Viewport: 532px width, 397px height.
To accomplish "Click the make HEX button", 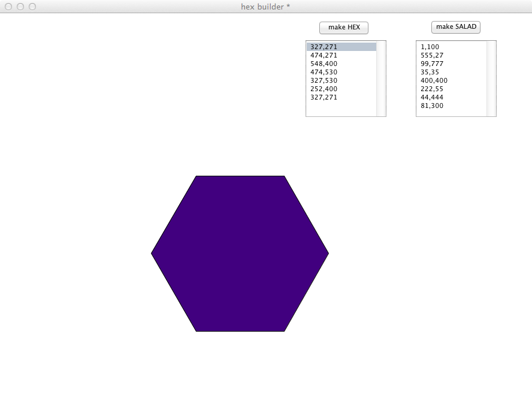I will (x=343, y=28).
